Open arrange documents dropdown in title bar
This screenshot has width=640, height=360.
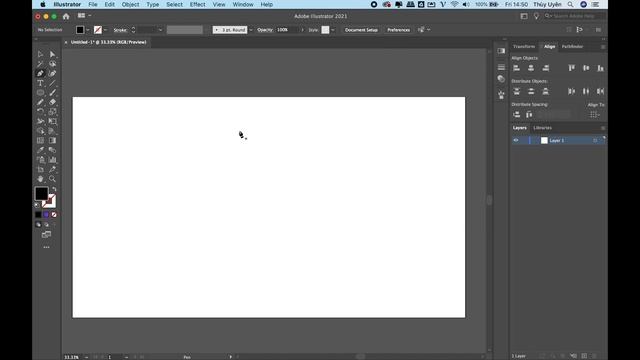[84, 16]
